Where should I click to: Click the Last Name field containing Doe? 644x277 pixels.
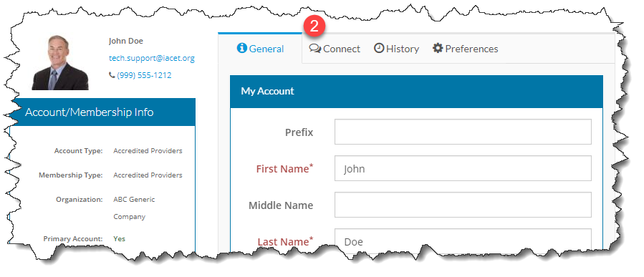pyautogui.click(x=463, y=240)
